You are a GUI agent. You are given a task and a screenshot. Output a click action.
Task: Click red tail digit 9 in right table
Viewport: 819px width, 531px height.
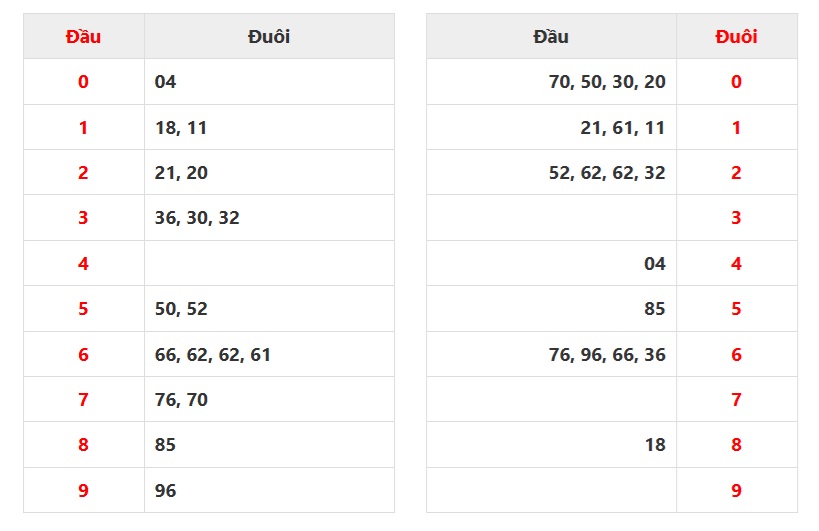736,490
